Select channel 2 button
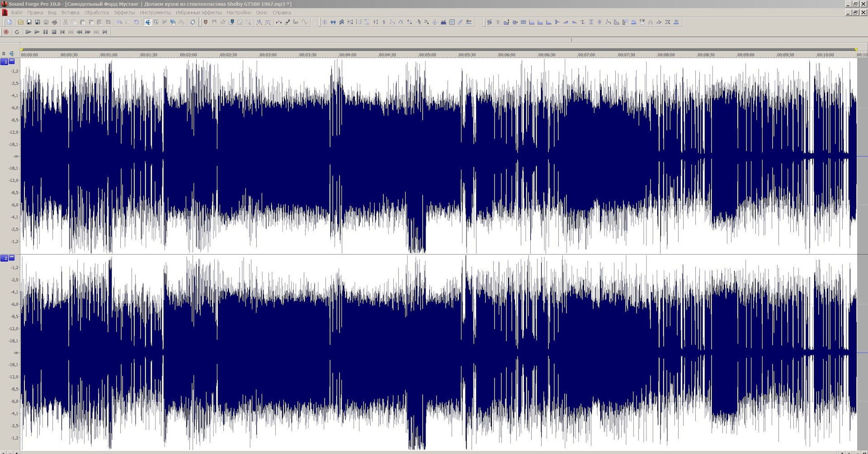Screen dimensions: 868x454 4,258
